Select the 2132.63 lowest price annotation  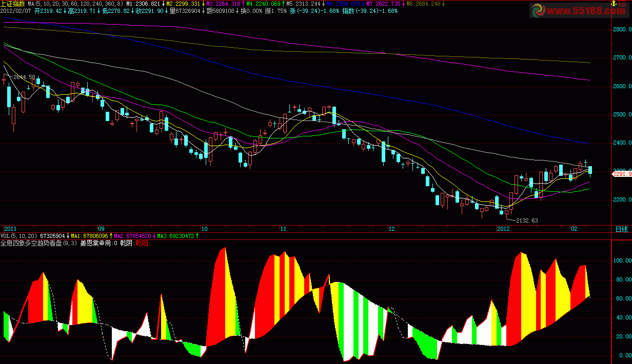[x=527, y=220]
